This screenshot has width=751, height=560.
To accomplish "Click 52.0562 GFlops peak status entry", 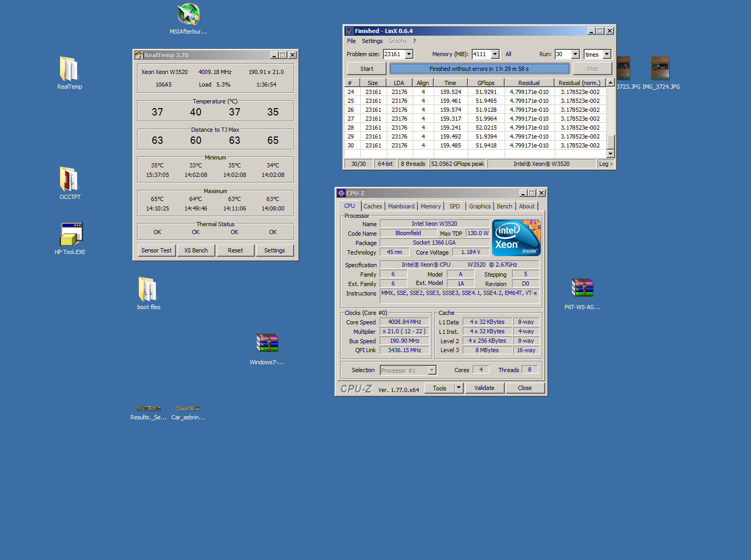I will click(457, 164).
